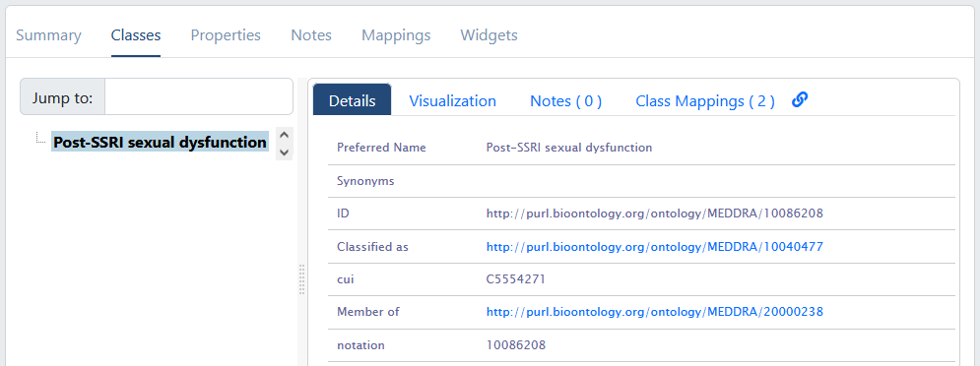Click the Preferred Name row label

pos(381,148)
